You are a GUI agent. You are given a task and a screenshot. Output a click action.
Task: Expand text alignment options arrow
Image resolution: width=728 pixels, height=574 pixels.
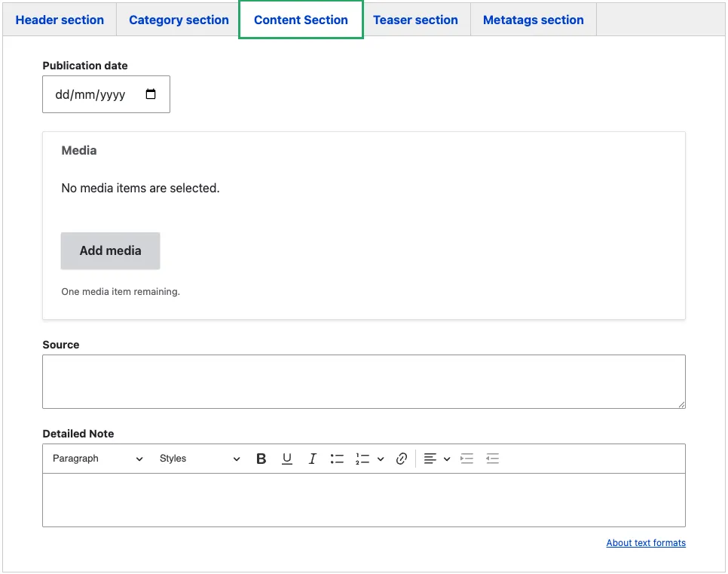447,459
